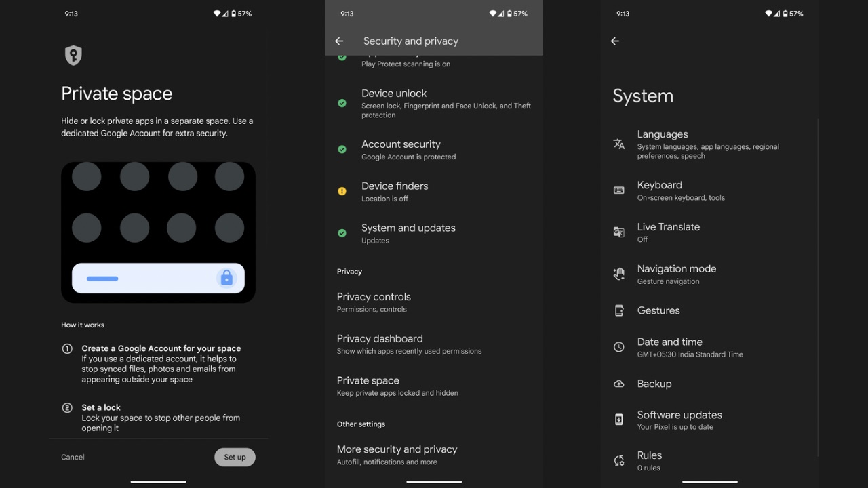Click the Live Translate icon

[x=618, y=232]
